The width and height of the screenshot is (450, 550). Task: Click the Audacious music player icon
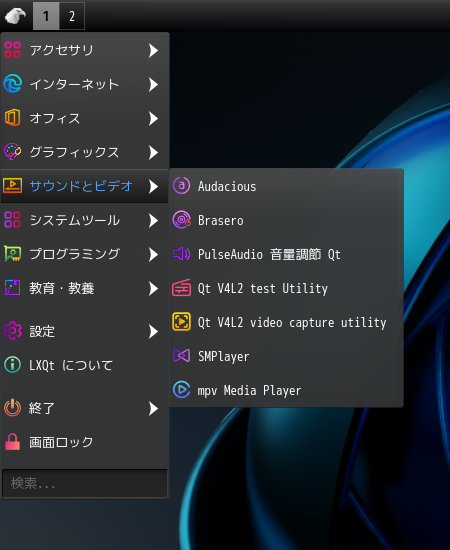[181, 186]
